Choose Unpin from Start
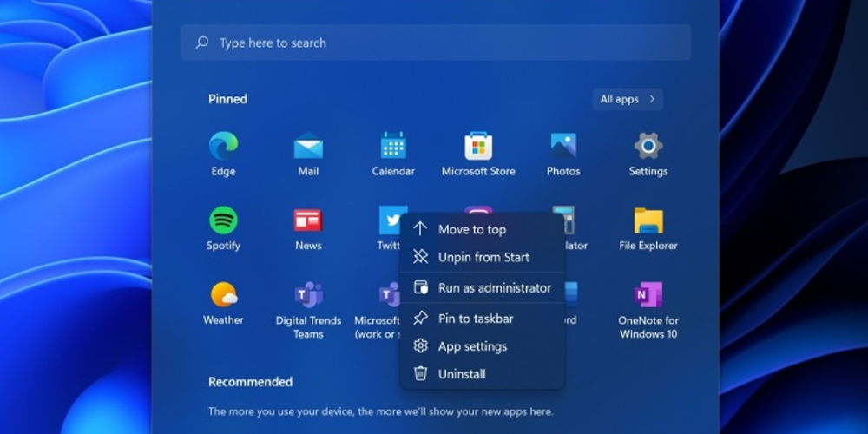868x434 pixels. 482,257
